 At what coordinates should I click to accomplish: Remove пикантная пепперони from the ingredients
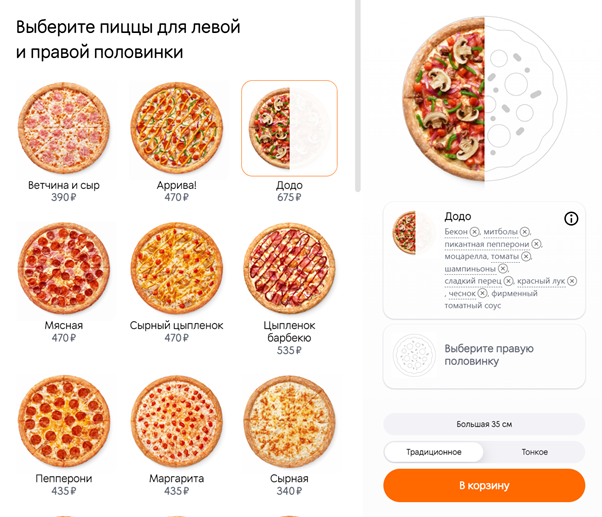(536, 244)
